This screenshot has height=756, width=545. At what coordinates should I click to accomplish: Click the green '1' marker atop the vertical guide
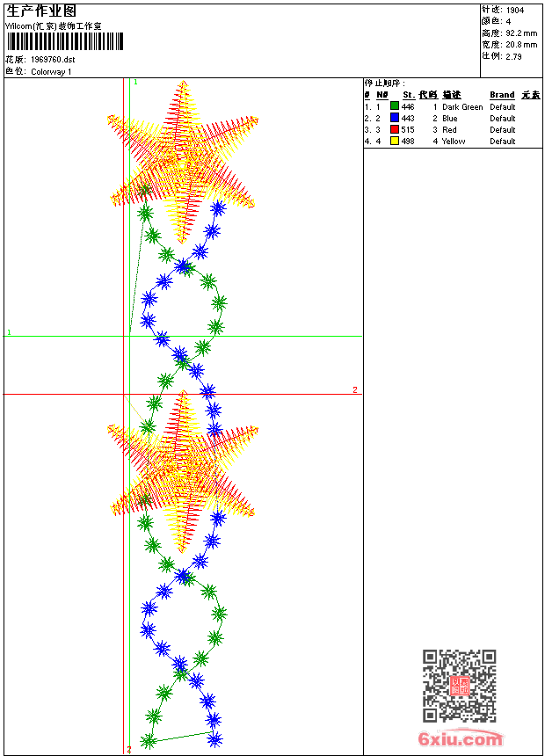coord(135,83)
